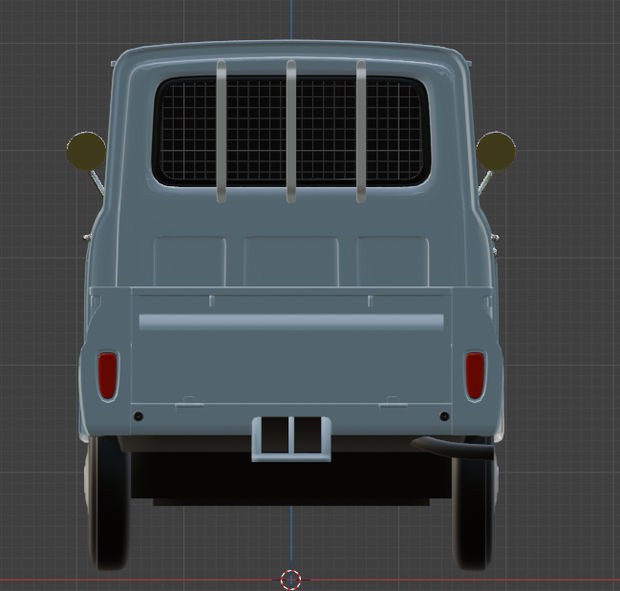Select the horizontal tailgate trim bar

pyautogui.click(x=291, y=322)
